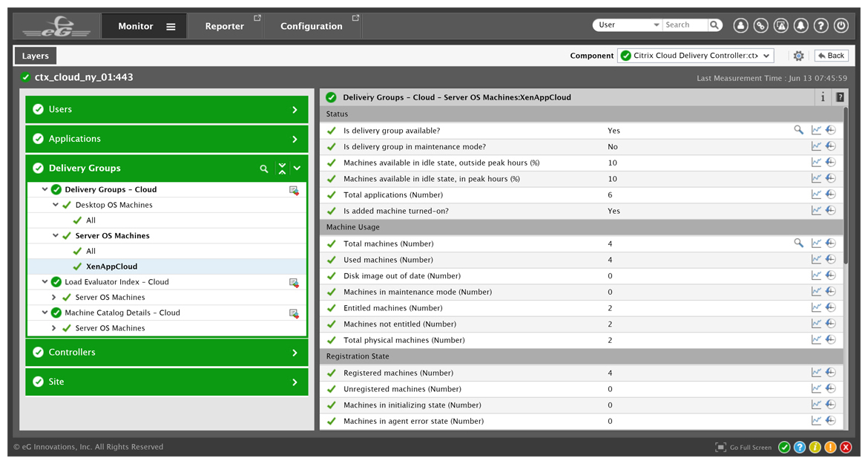868x464 pixels.
Task: Open graph icon for Used machines
Action: (x=816, y=259)
